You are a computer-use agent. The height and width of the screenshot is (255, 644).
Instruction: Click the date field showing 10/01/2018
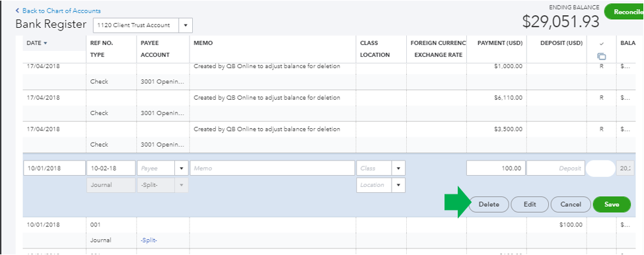(x=54, y=168)
